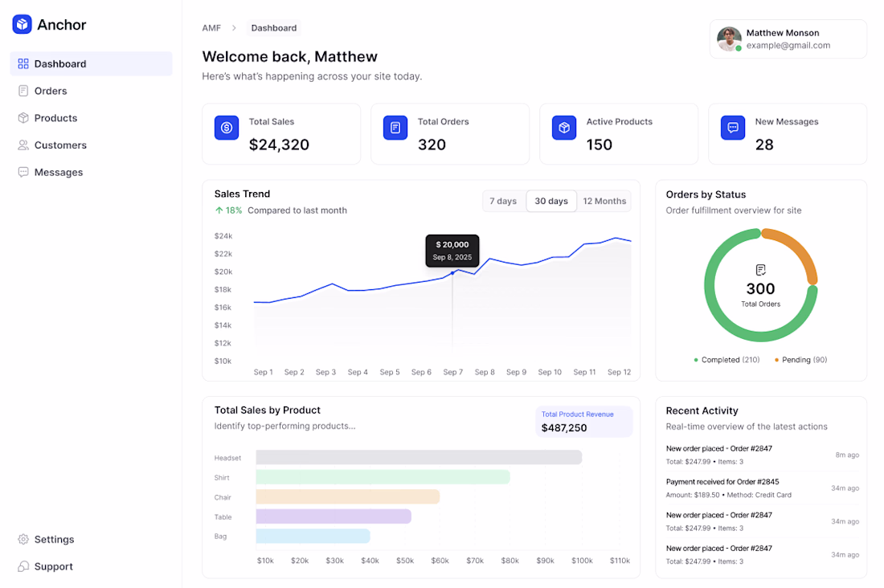Click the Total Orders receipt icon

click(395, 128)
